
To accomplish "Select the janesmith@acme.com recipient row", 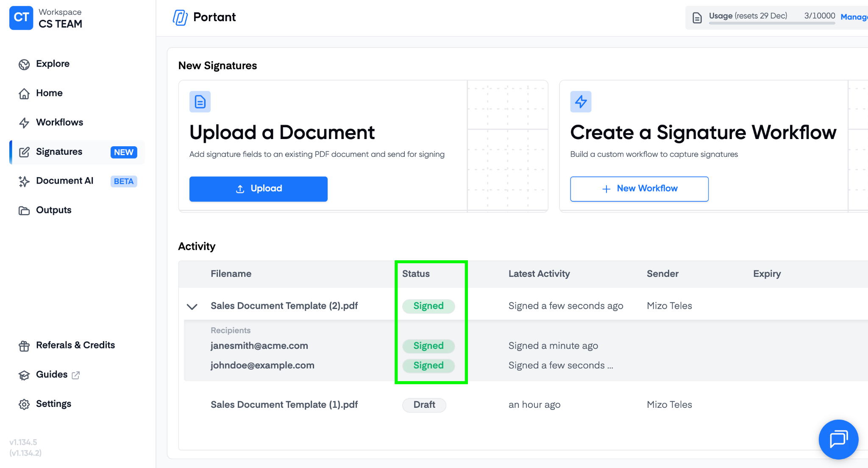I will click(x=259, y=346).
